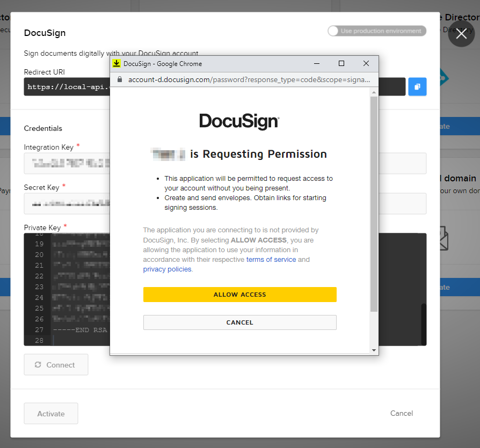Click the DocuSign logo on the consent page
The width and height of the screenshot is (480, 448).
point(239,122)
